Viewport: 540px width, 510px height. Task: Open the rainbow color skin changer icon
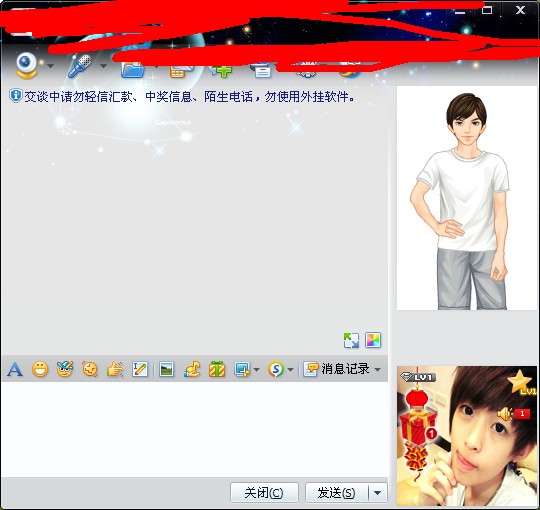tap(373, 340)
